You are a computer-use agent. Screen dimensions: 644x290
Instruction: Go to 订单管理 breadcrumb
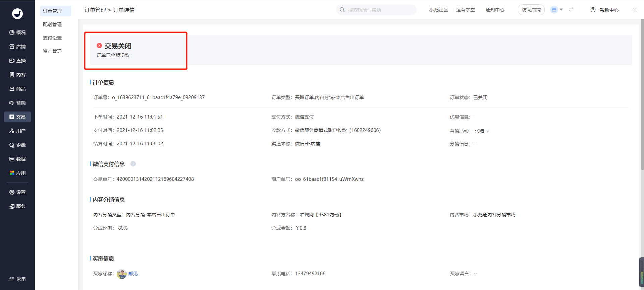click(x=95, y=10)
